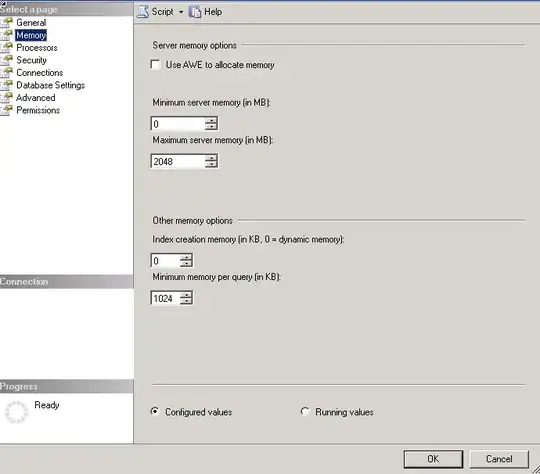Increase Minimum server memory value
This screenshot has width=540, height=474.
(211, 120)
